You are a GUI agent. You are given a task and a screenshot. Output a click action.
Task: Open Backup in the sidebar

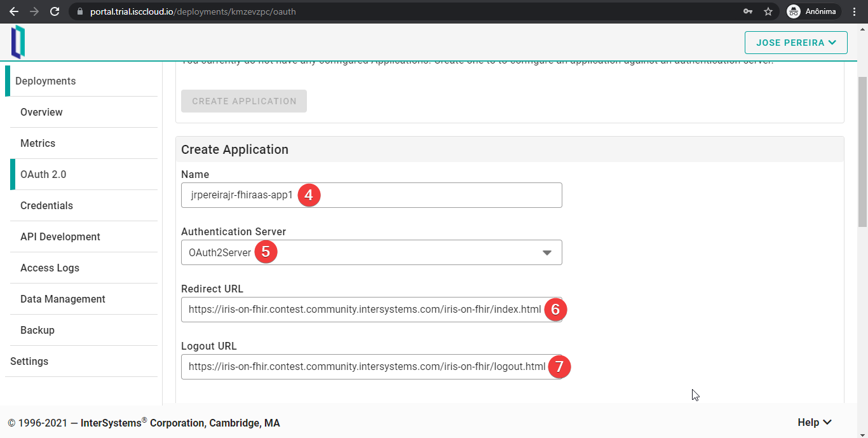pyautogui.click(x=84, y=330)
